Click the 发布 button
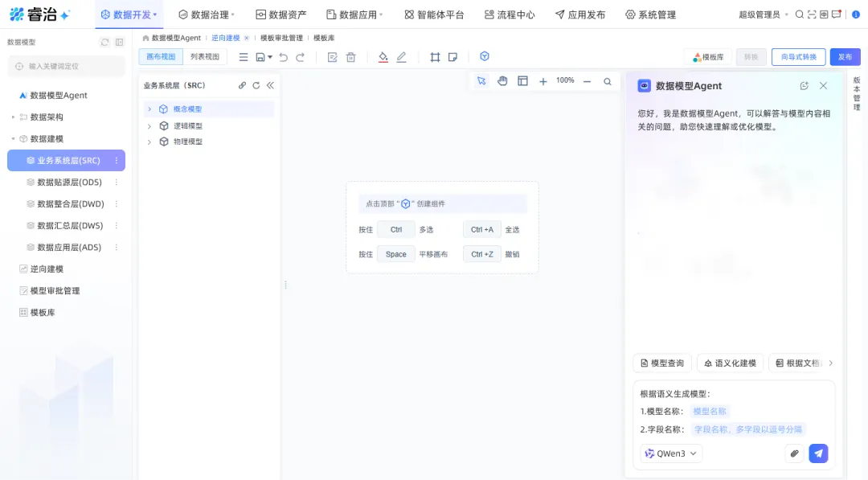 [845, 57]
